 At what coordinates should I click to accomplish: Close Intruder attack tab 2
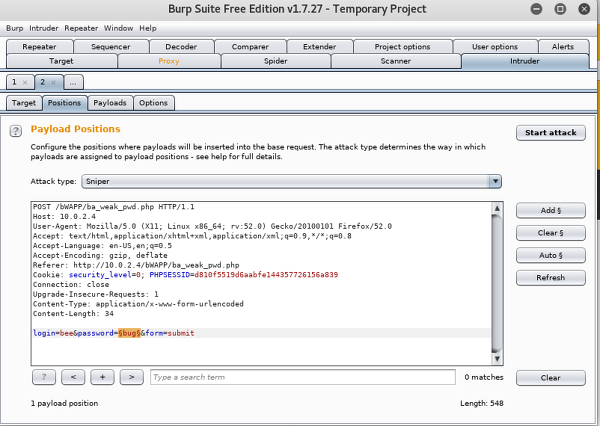[54, 82]
